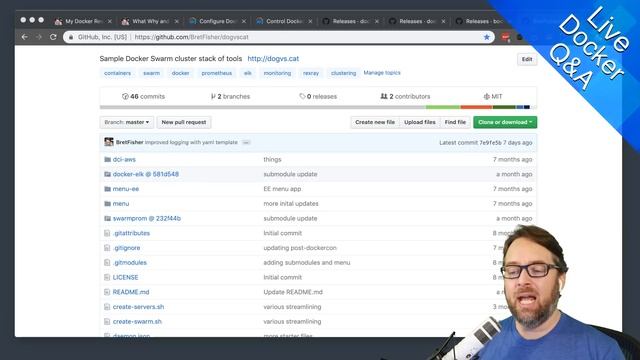Screen dimensions: 640x360
Task: Open the create-swarm.sh file
Action: 137,321
